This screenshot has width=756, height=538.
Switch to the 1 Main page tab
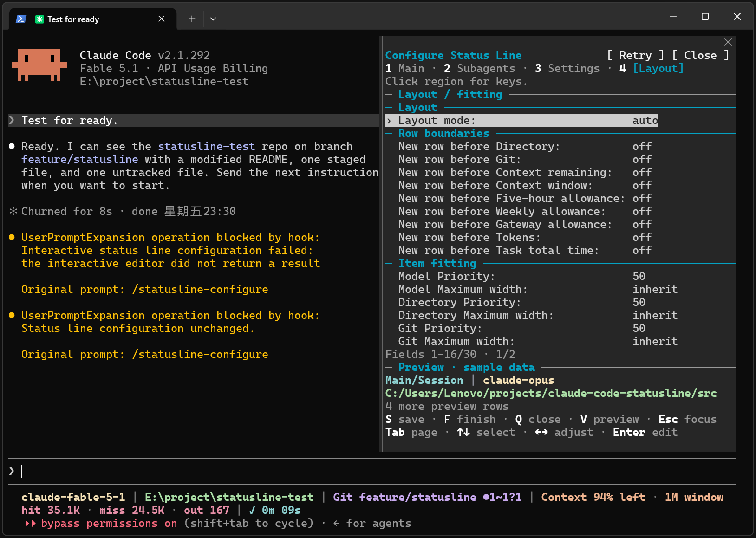click(405, 68)
